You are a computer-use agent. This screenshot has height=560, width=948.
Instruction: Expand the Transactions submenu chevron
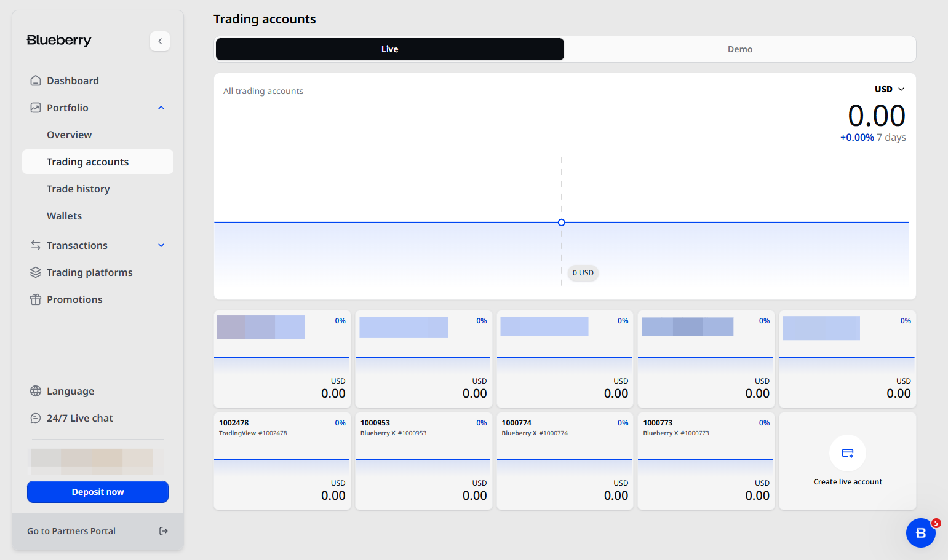[161, 245]
